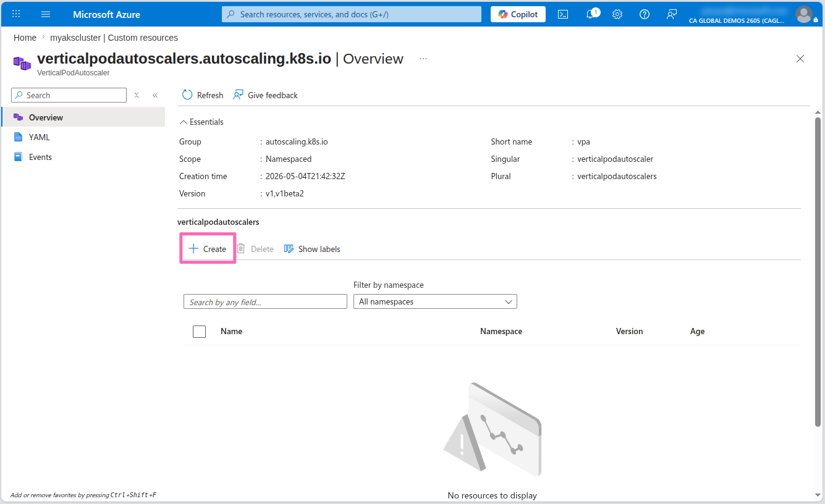Viewport: 825px width, 504px height.
Task: Click the Delete trash button
Action: (x=255, y=249)
